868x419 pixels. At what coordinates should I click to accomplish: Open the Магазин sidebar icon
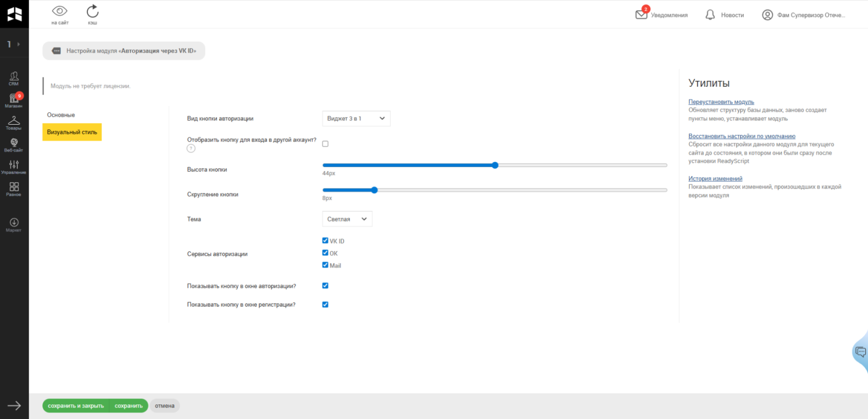(x=14, y=100)
